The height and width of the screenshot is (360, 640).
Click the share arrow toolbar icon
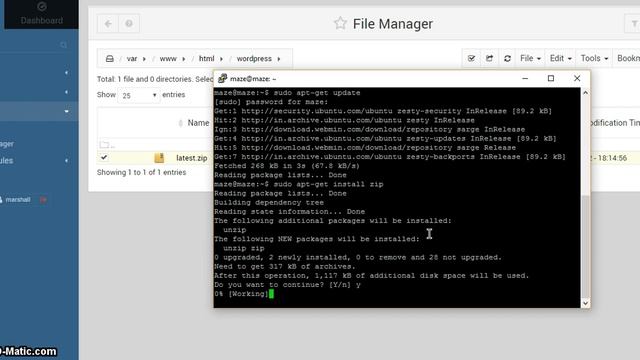[489, 58]
